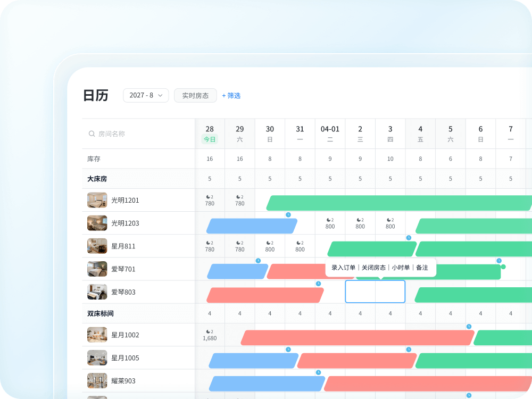The height and width of the screenshot is (399, 532).
Task: Open the 2027 - 8 month dropdown
Action: [146, 95]
